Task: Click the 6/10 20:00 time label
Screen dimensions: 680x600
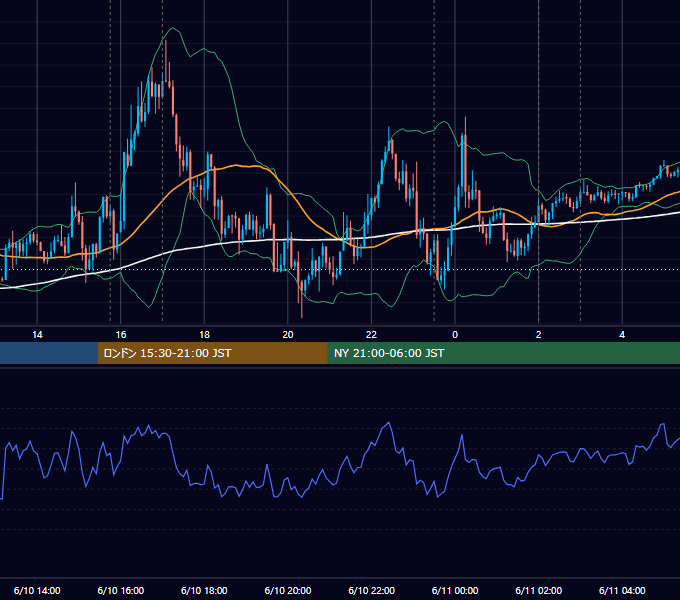Action: [288, 590]
